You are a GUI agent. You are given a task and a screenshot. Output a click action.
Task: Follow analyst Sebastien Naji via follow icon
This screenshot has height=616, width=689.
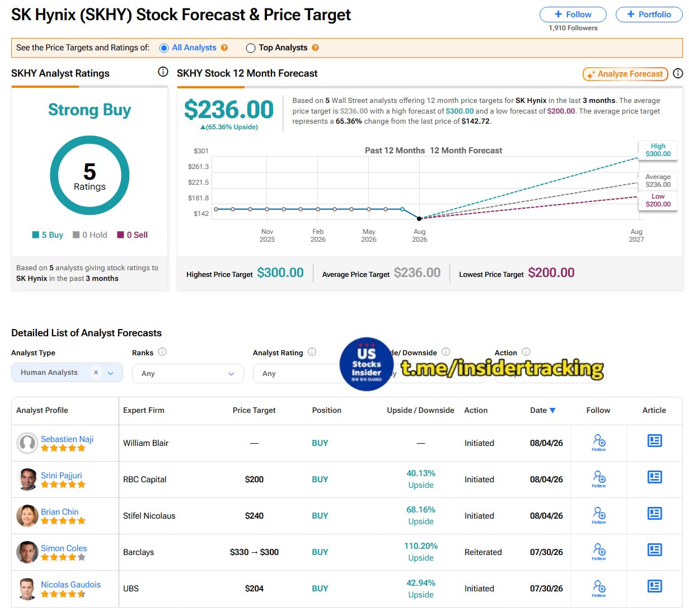pos(599,442)
